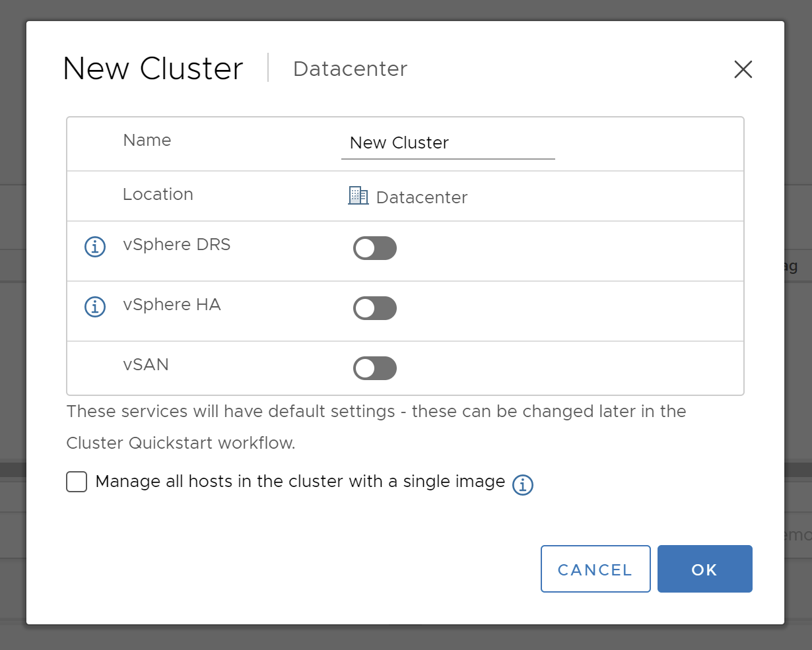Viewport: 812px width, 650px height.
Task: Click the New Cluster dialog title
Action: [153, 69]
